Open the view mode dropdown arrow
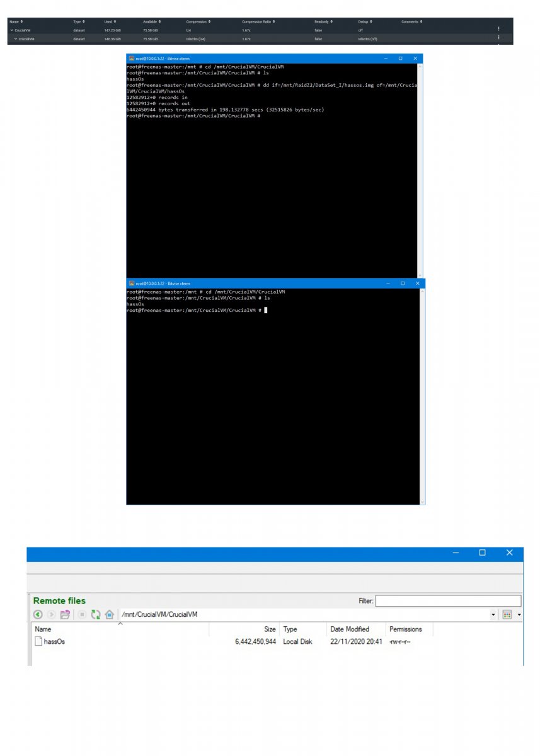The width and height of the screenshot is (540, 756). [x=519, y=614]
